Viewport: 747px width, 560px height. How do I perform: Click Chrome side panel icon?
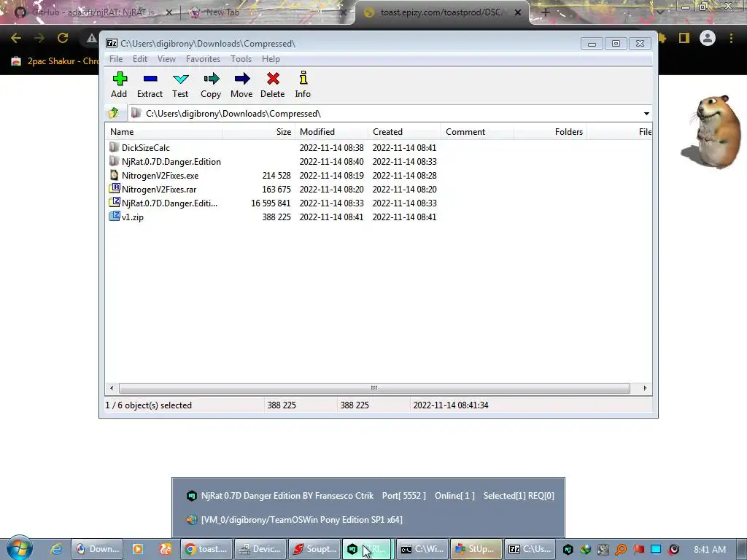tap(684, 38)
